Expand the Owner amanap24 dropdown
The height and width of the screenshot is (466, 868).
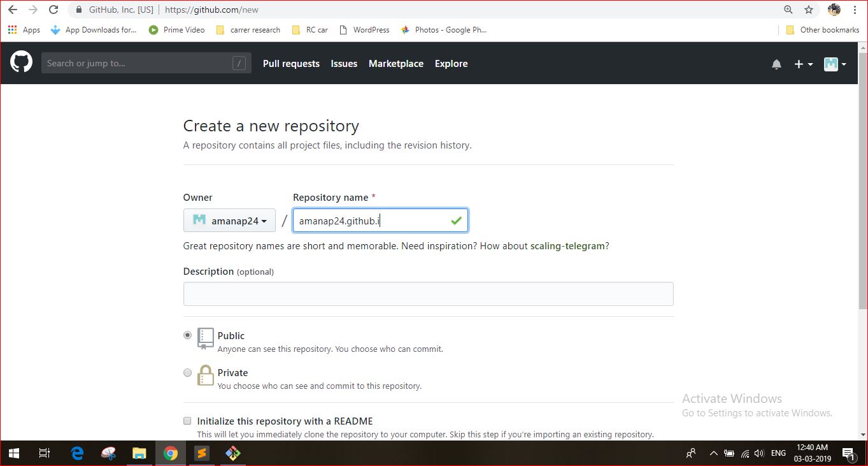pyautogui.click(x=229, y=221)
